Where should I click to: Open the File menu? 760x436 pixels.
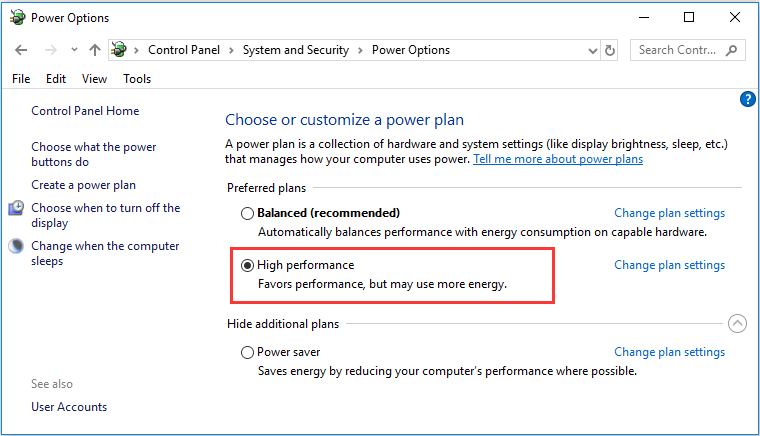pyautogui.click(x=21, y=79)
